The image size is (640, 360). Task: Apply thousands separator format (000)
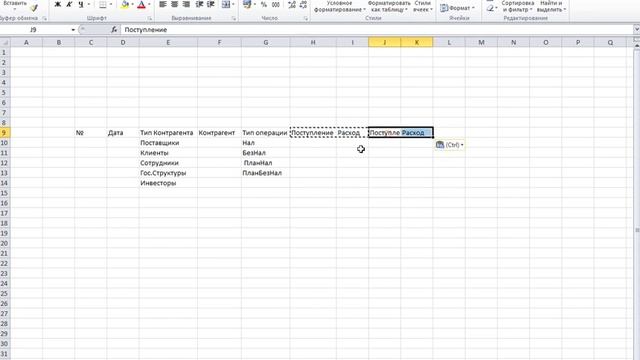(x=276, y=4)
